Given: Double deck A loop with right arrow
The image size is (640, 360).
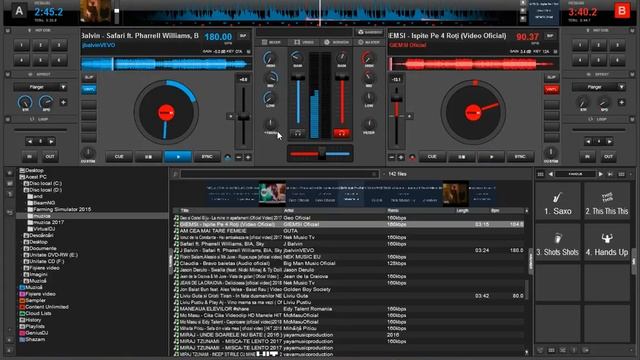Looking at the screenshot, I should (51, 142).
